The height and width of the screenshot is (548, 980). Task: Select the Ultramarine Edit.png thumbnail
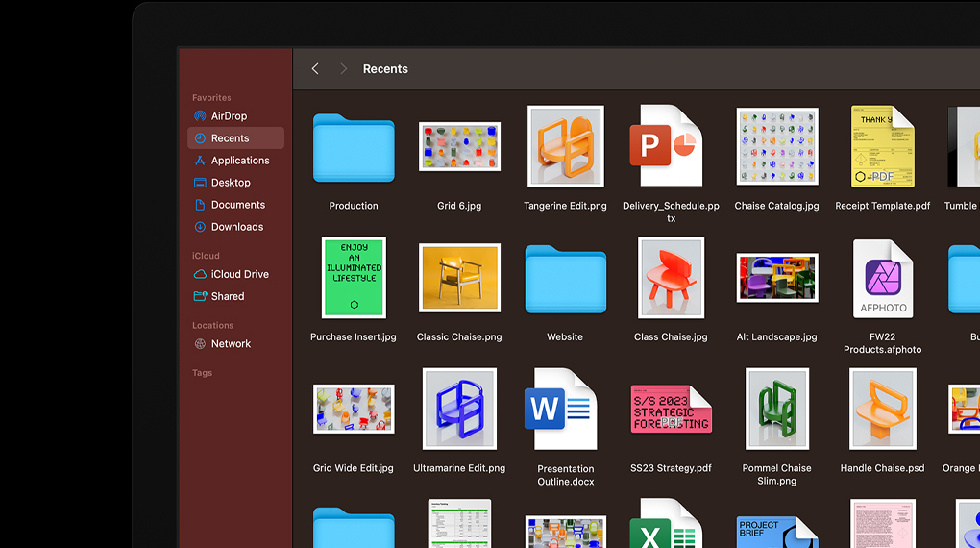[x=459, y=410]
